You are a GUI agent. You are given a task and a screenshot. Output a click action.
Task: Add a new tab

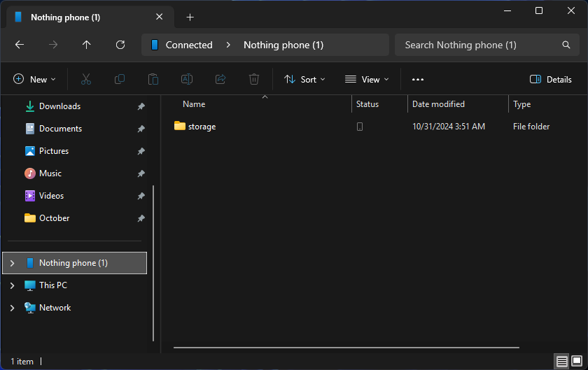(x=190, y=17)
